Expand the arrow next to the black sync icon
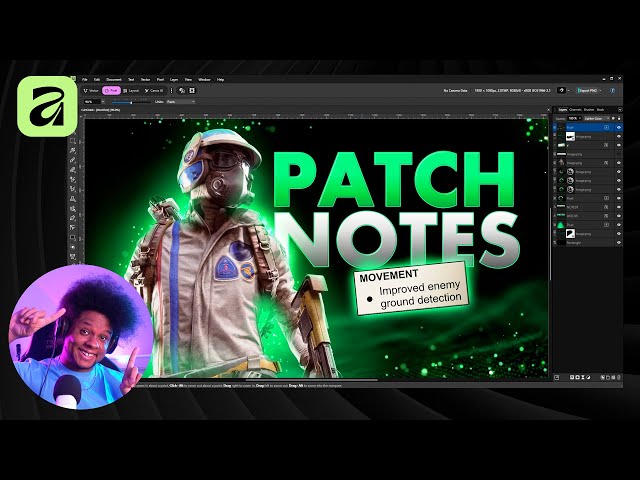Screen dimensions: 640x480 tap(569, 91)
